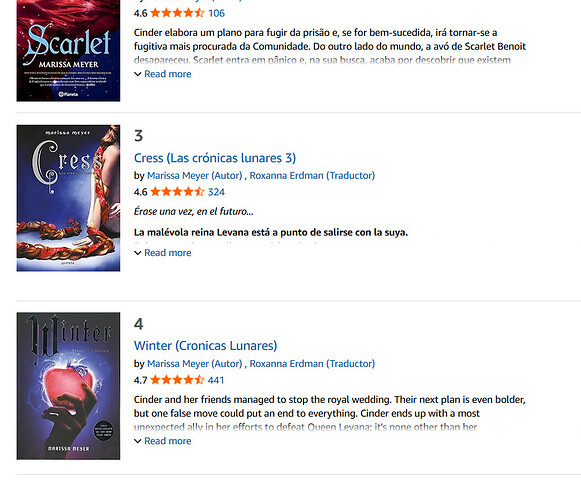View the 106 ratings for Scarlet

[x=216, y=13]
